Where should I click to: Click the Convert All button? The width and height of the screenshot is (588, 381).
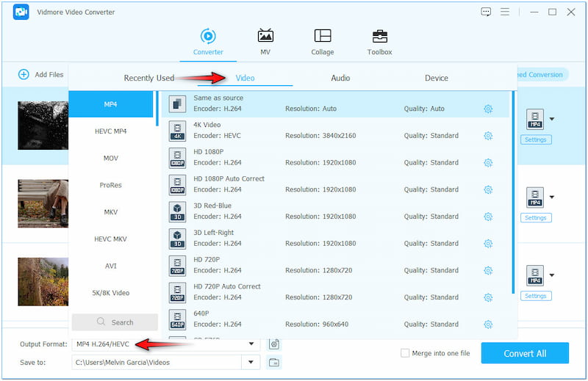click(x=524, y=353)
